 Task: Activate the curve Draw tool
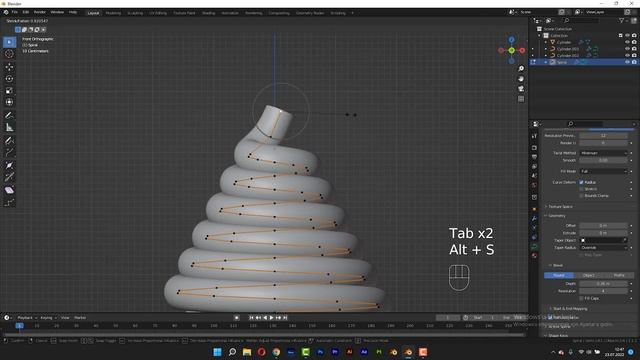tap(9, 141)
